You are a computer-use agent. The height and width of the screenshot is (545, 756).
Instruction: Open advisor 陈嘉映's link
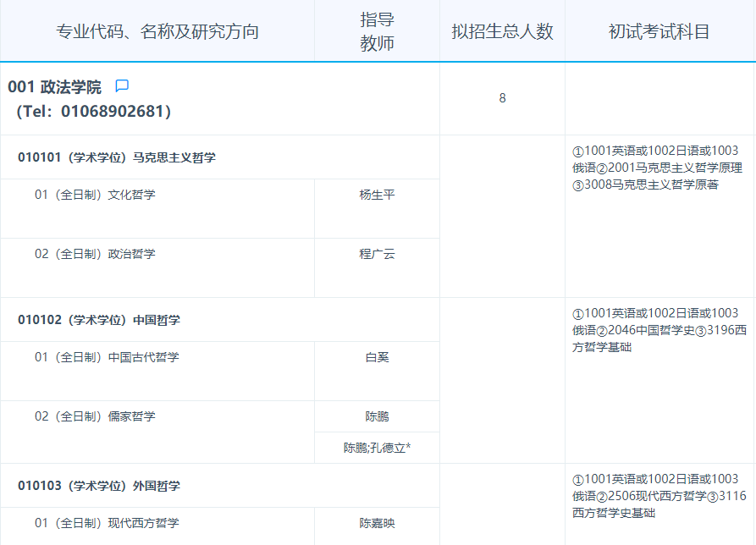[x=376, y=523]
